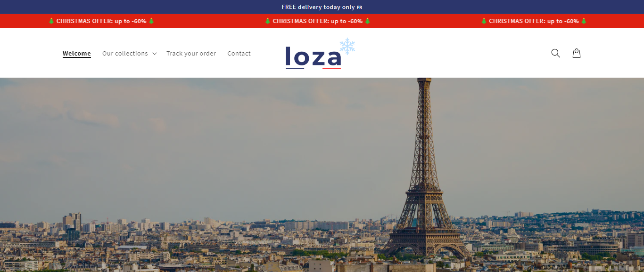
Task: Open the Track your order page
Action: click(x=191, y=54)
